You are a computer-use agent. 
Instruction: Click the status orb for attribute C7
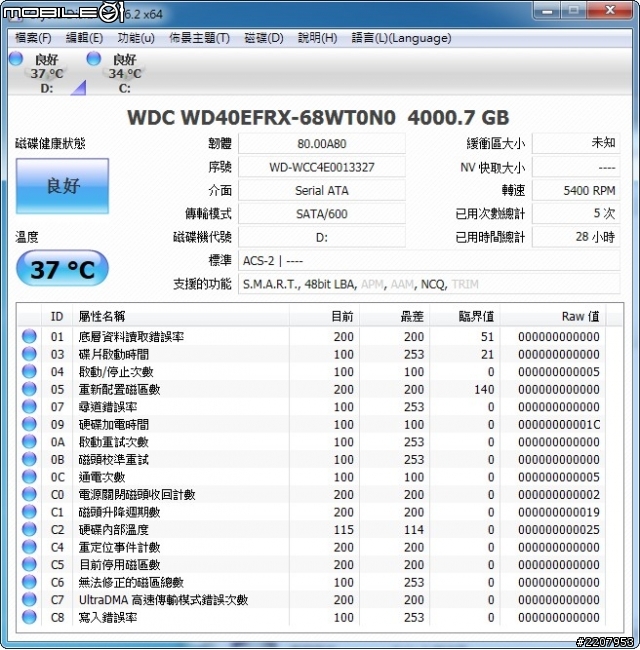(x=29, y=599)
